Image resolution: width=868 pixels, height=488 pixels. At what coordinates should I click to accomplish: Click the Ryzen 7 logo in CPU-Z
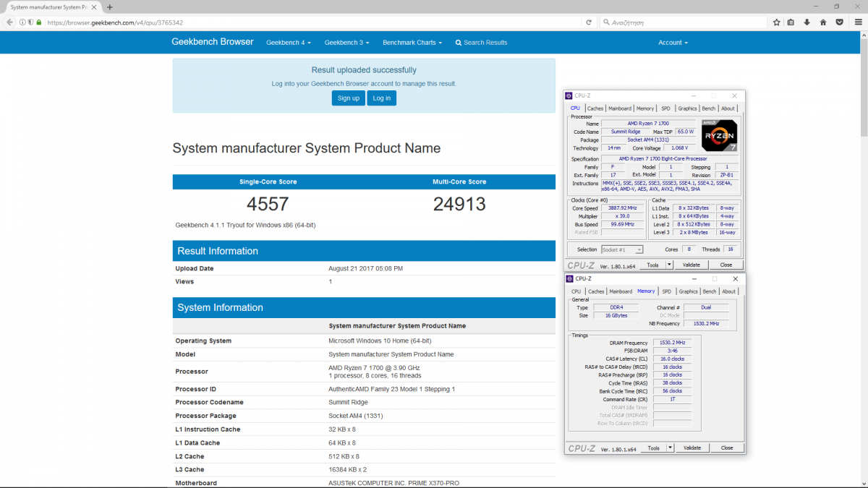tap(719, 135)
